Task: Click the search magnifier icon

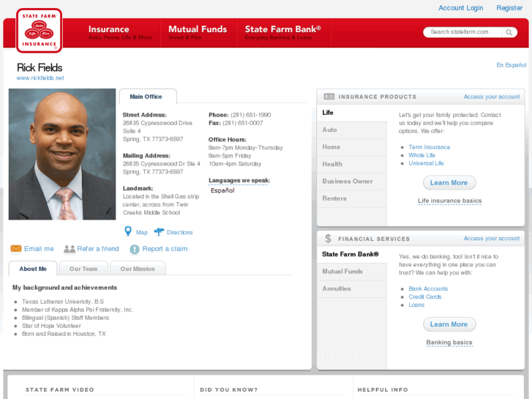Action: 509,32
